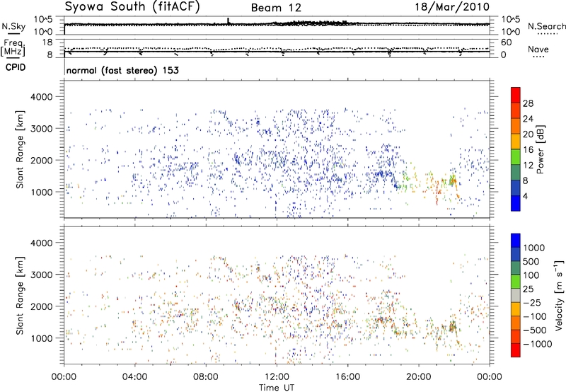Click the "16:00" time tick label

[347, 377]
